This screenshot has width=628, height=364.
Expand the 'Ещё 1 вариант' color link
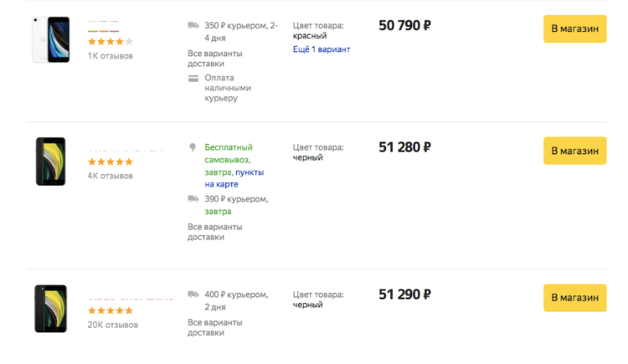pos(322,49)
